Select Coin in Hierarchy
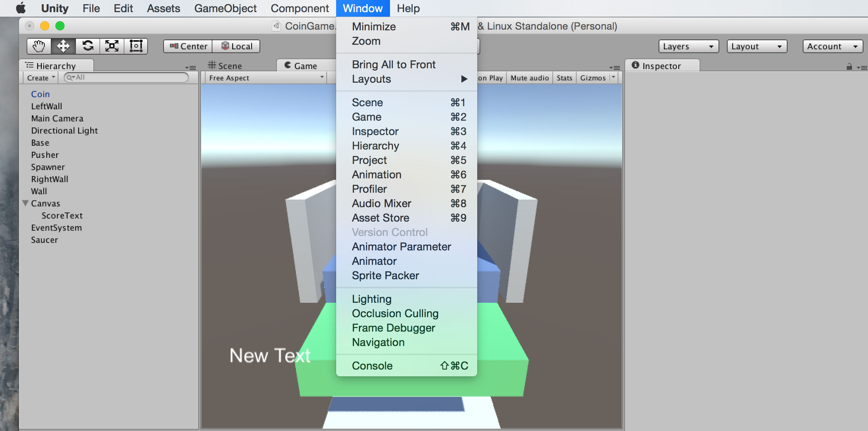This screenshot has width=868, height=431. [x=40, y=94]
